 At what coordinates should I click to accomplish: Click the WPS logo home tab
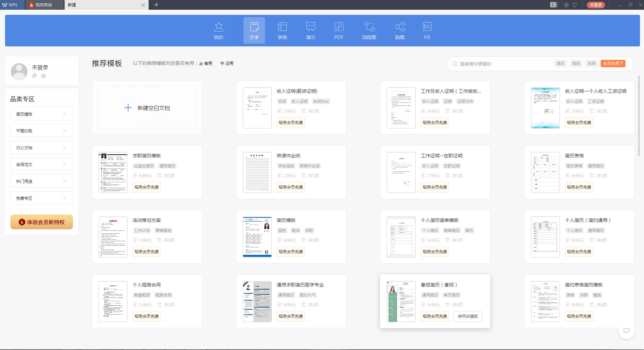point(10,5)
